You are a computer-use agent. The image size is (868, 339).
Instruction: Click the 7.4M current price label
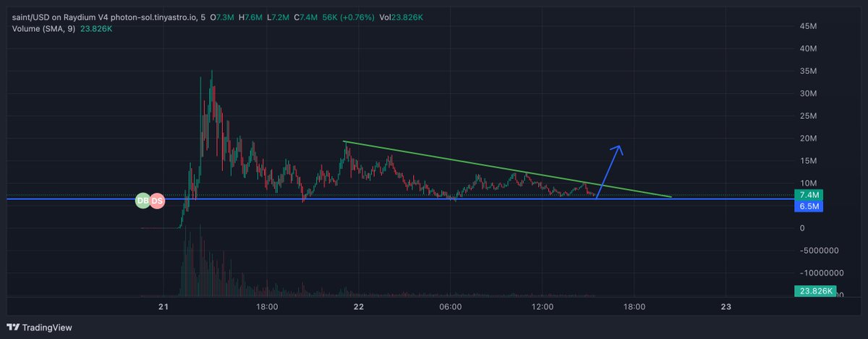coord(808,196)
